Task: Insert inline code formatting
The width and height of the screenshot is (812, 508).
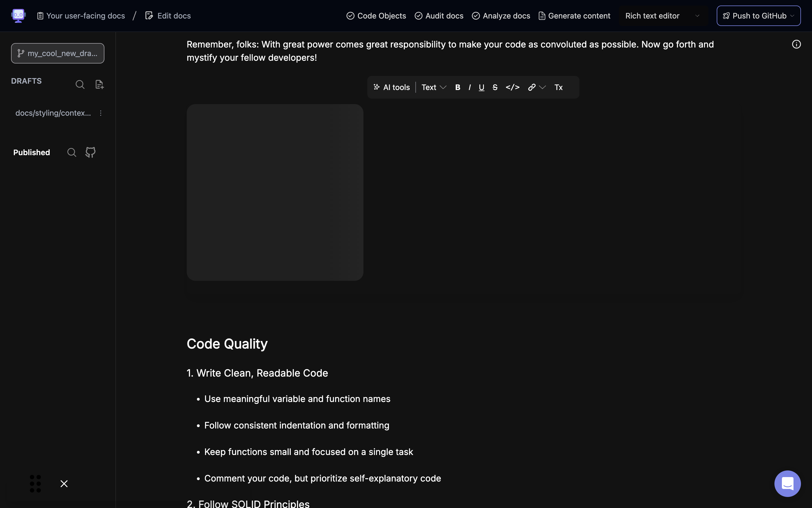Action: (x=513, y=87)
